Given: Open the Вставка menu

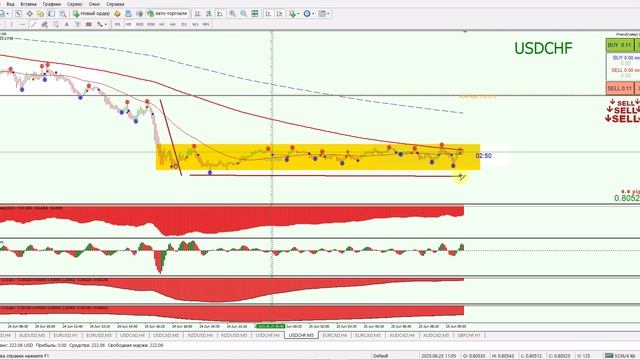Looking at the screenshot, I should click(x=28, y=4).
